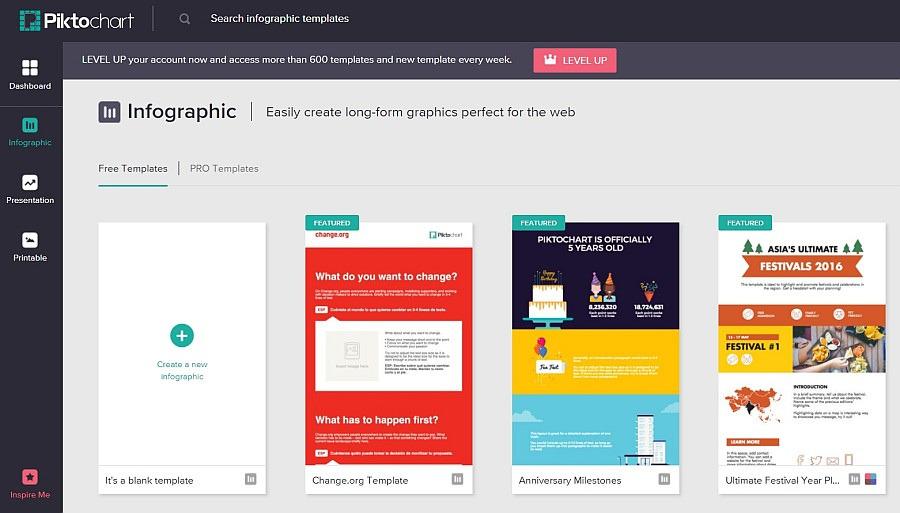Open the Presentation sidebar icon
The width and height of the screenshot is (900, 513).
(x=30, y=182)
